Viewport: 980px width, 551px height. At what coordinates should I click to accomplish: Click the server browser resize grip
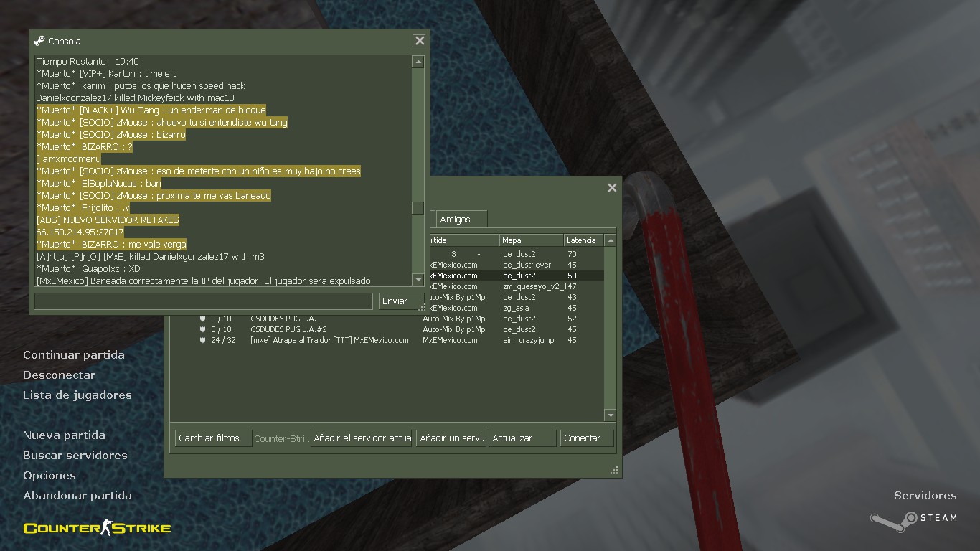tap(614, 471)
